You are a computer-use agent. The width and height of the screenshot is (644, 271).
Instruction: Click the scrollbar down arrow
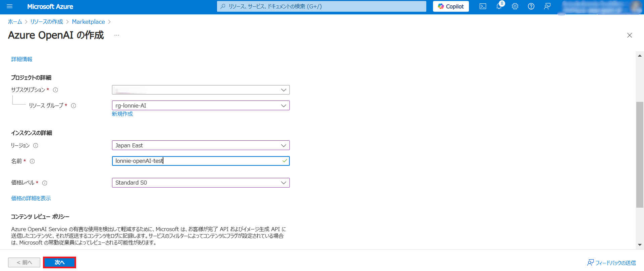[x=640, y=245]
